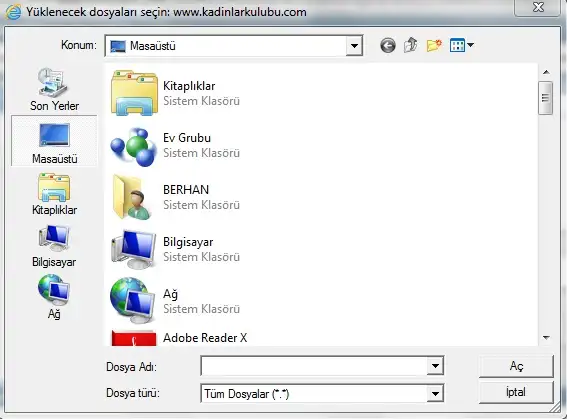Select the Ev Grubu item in the list
567x419 pixels.
(x=175, y=146)
